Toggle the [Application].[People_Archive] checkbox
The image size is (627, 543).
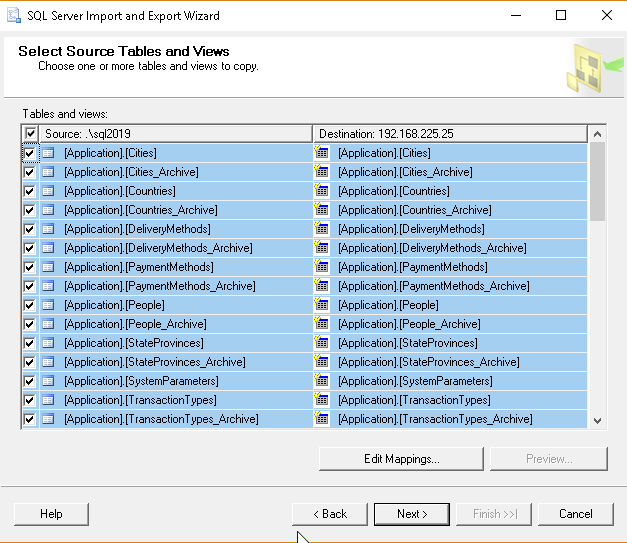coord(30,324)
